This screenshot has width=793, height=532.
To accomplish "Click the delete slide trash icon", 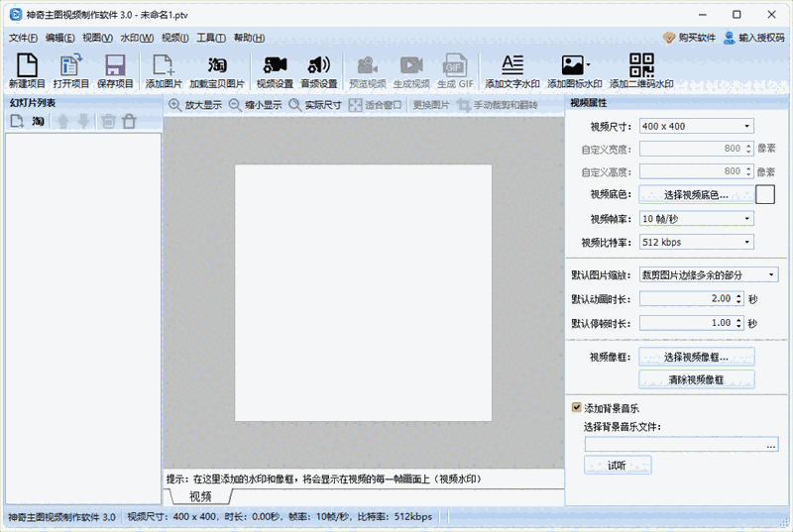I will click(x=108, y=121).
